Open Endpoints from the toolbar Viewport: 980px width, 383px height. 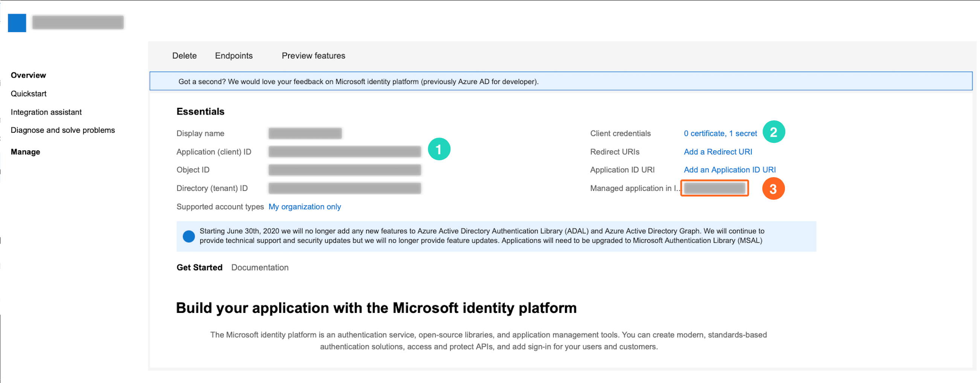(234, 55)
